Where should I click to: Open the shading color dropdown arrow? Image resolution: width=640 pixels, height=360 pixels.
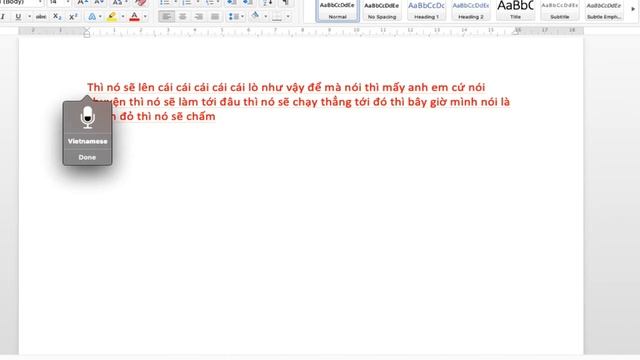[x=265, y=17]
